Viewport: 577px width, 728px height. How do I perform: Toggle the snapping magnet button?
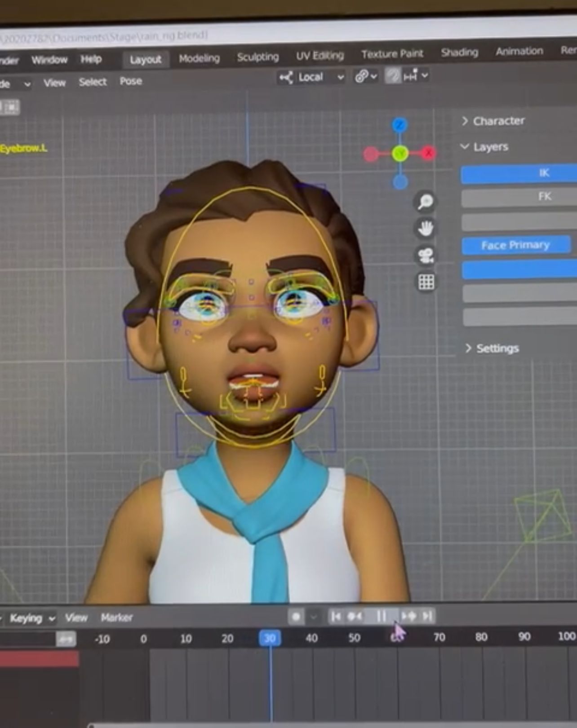point(392,76)
